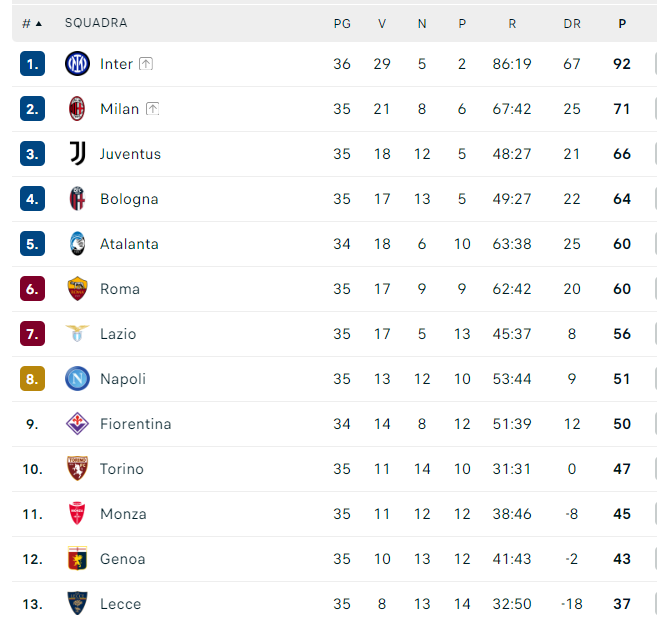657x617 pixels.
Task: Click the gold position 8 badge
Action: click(32, 379)
